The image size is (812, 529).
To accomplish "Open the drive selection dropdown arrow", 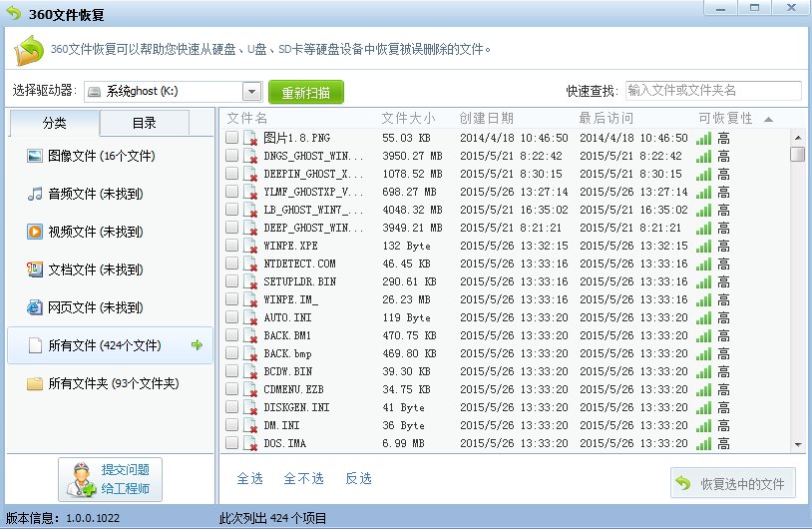I will point(251,92).
